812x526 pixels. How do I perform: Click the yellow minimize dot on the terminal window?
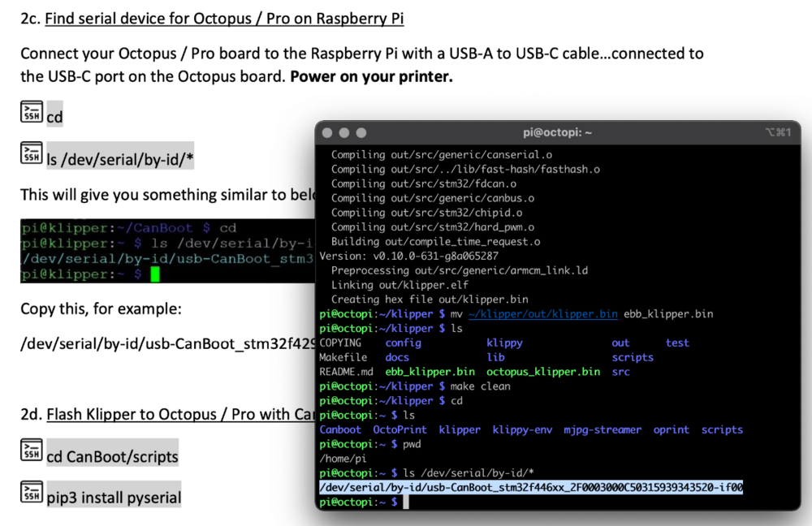coord(344,132)
